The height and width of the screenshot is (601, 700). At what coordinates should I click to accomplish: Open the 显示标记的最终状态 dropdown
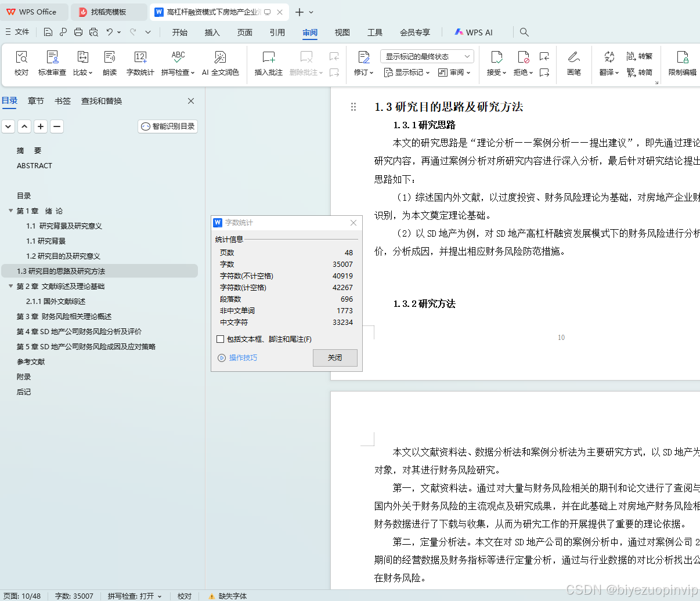pos(427,56)
